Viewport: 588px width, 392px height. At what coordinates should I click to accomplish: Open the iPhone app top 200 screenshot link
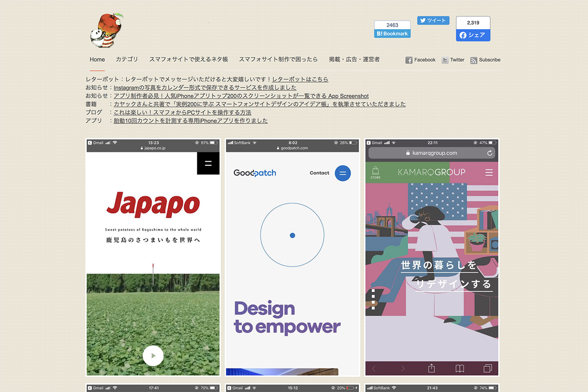[241, 96]
